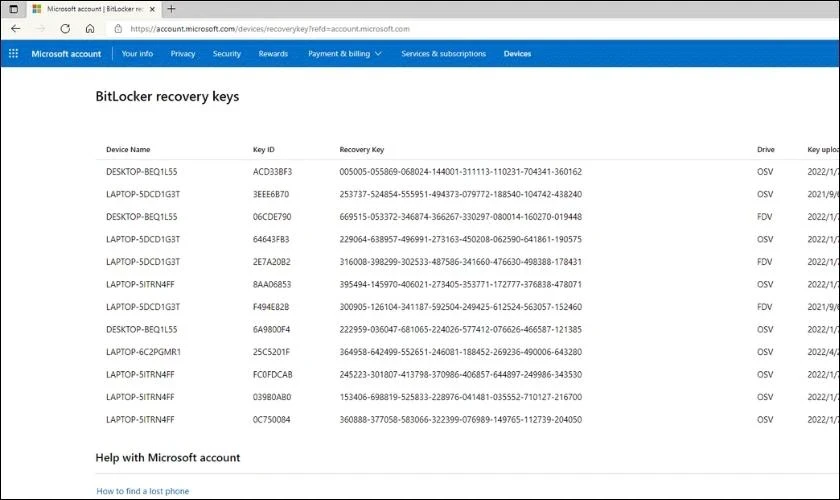The width and height of the screenshot is (840, 500).
Task: Click recovery key starting 153406-698819
Action: click(x=460, y=397)
